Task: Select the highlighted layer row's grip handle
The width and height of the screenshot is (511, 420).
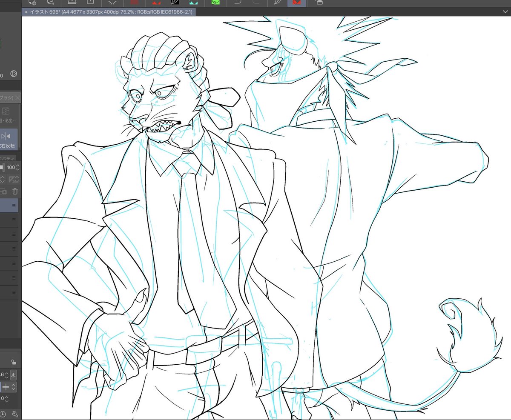Action: pos(14,206)
